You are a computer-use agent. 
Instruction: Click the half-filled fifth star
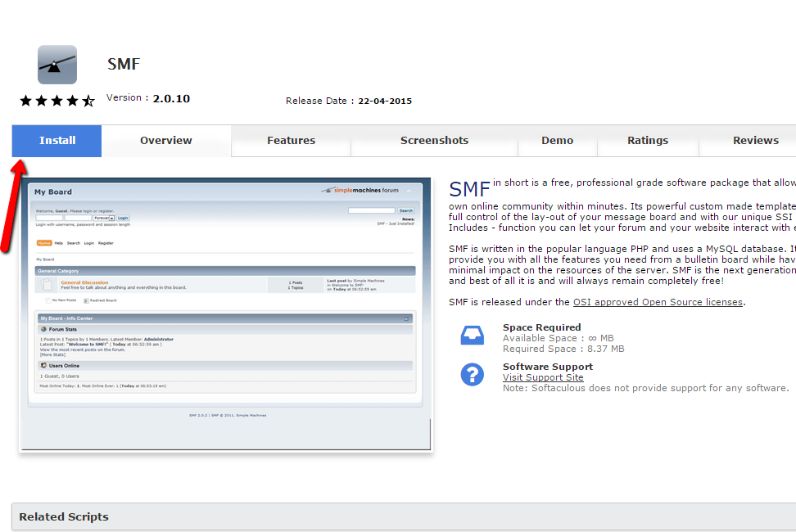pos(90,101)
